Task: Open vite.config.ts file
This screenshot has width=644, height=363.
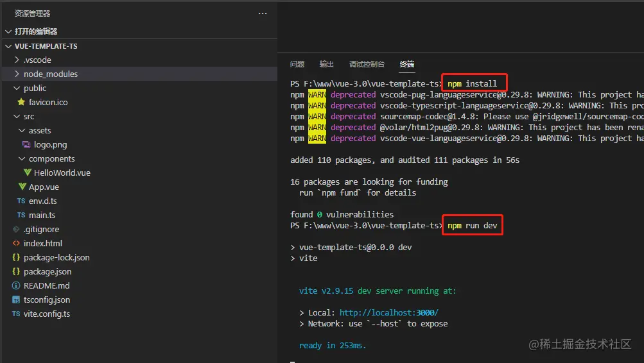Action: (47, 314)
